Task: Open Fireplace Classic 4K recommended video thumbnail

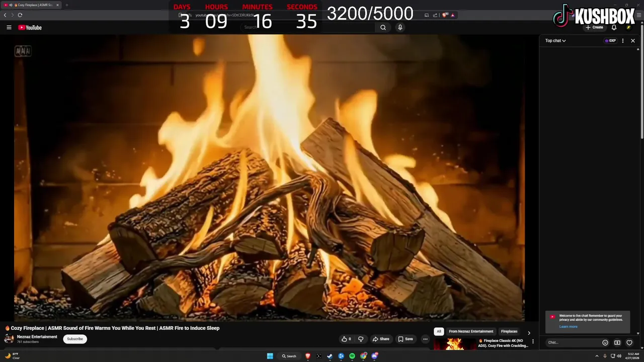Action: pos(455,344)
